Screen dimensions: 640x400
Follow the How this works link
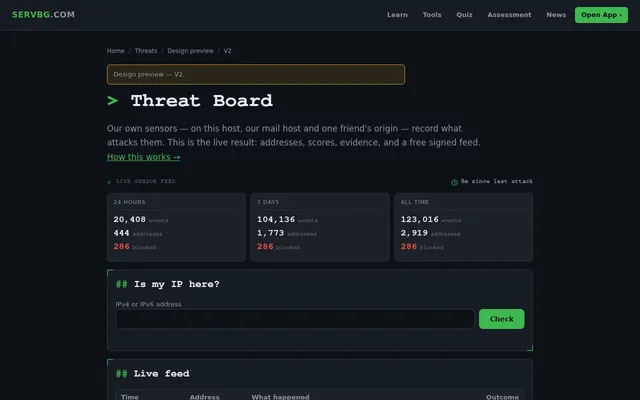click(x=143, y=157)
